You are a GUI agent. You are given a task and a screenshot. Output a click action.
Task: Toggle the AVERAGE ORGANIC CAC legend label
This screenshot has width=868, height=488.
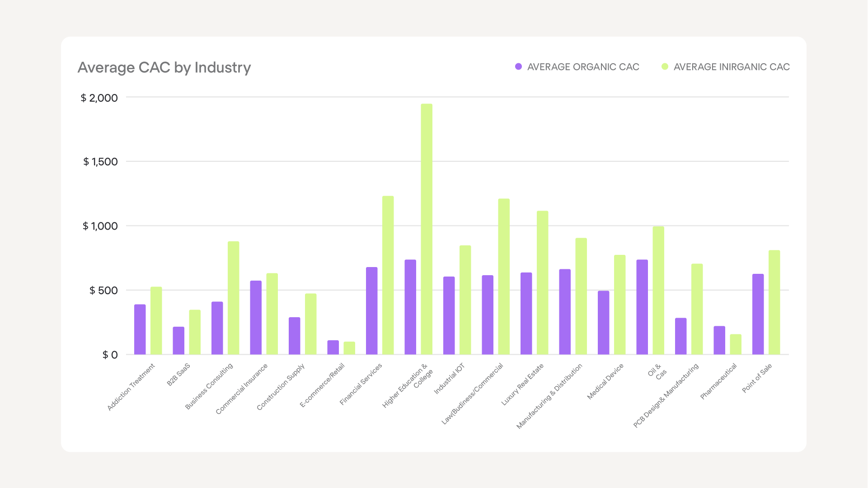[x=583, y=67]
